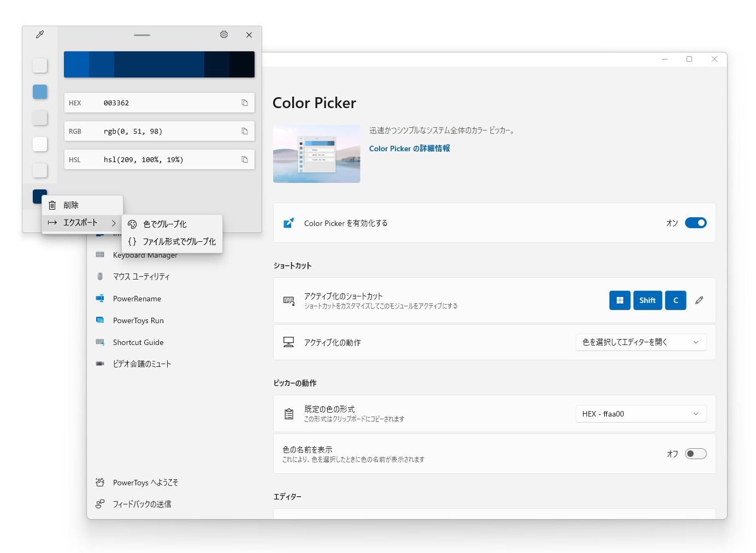Select PowerRename in the sidebar
Image resolution: width=756 pixels, height=553 pixels.
tap(137, 299)
